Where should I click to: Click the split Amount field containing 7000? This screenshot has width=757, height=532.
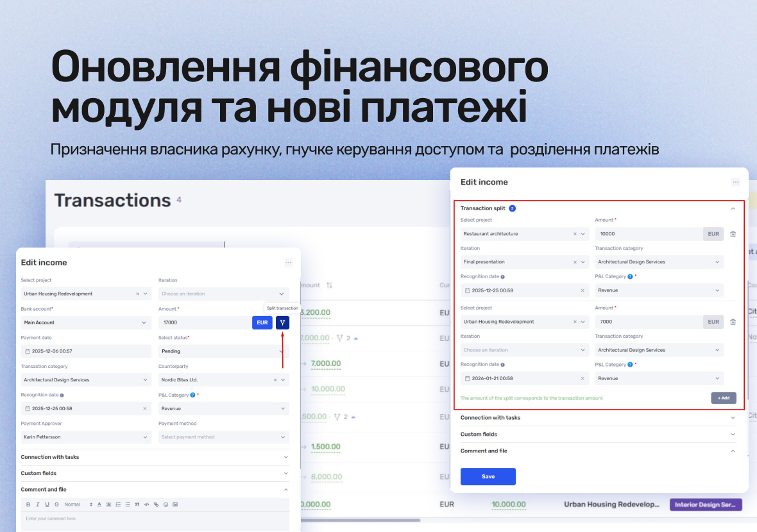(649, 322)
